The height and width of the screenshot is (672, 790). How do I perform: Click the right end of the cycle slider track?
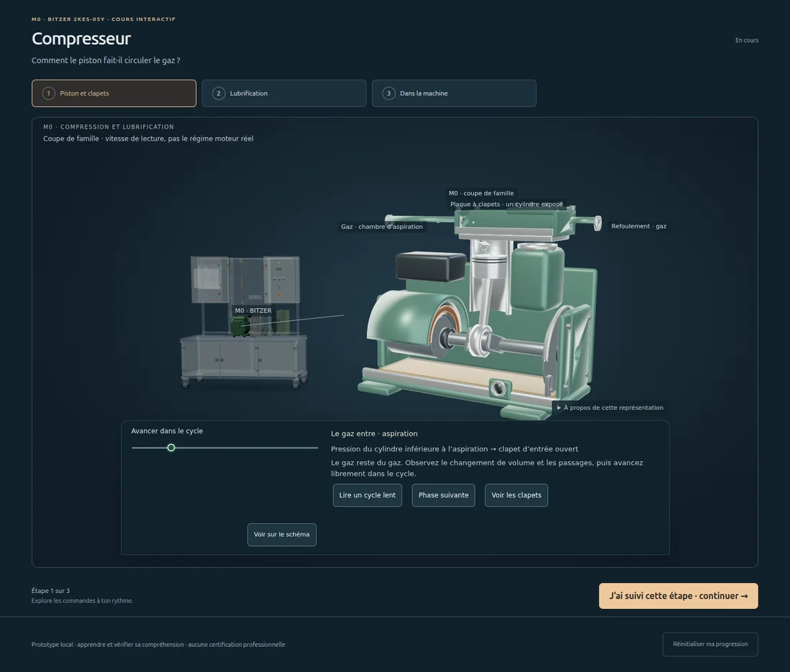pos(317,448)
